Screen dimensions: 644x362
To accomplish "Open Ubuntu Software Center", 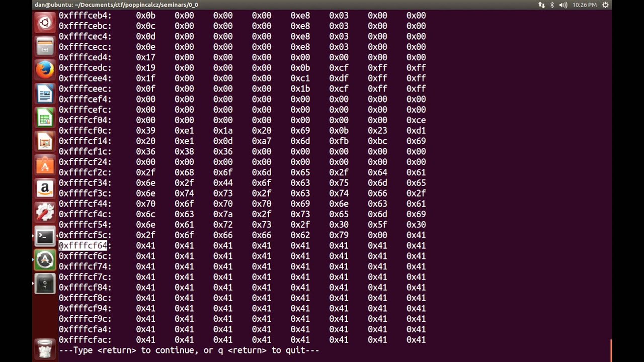I will tap(45, 165).
